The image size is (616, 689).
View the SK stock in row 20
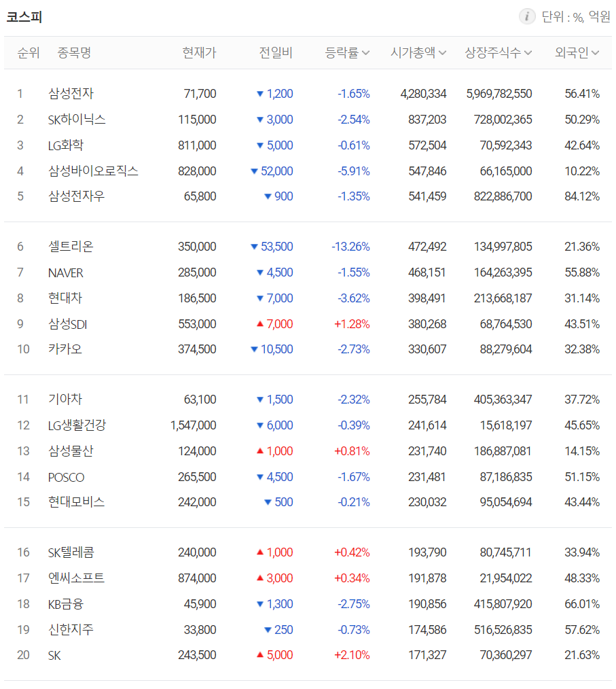54,655
